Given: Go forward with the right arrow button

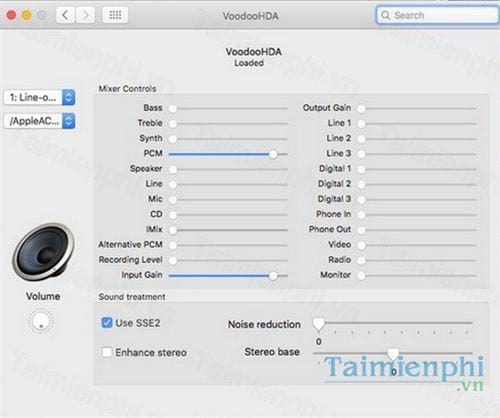Looking at the screenshot, I should click(85, 15).
